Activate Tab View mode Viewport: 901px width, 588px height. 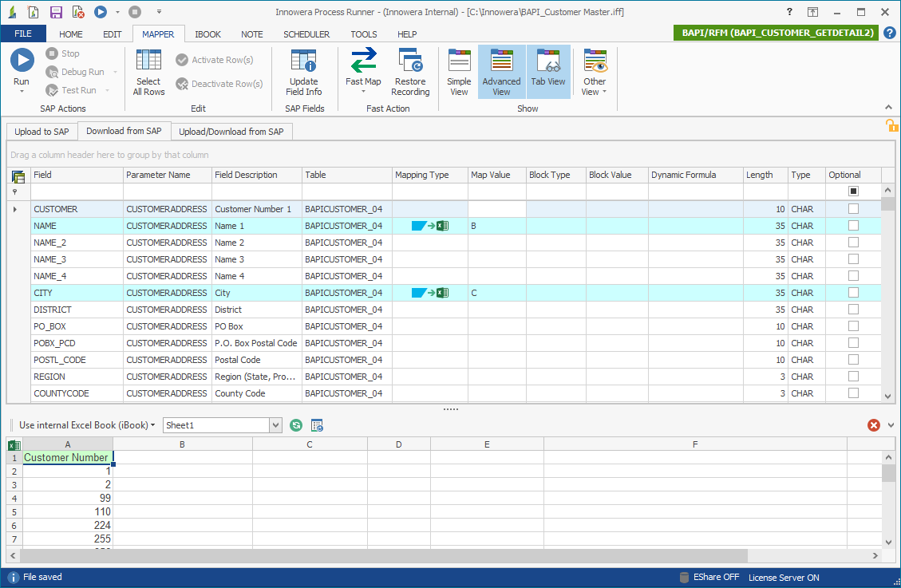coord(548,72)
